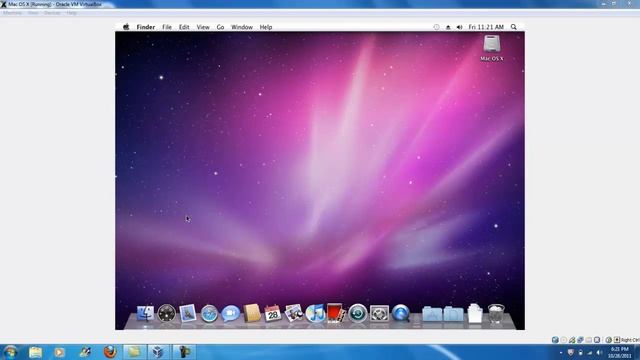Open iChat speech bubble icon
Viewport: 640px width, 360px height.
(230, 313)
